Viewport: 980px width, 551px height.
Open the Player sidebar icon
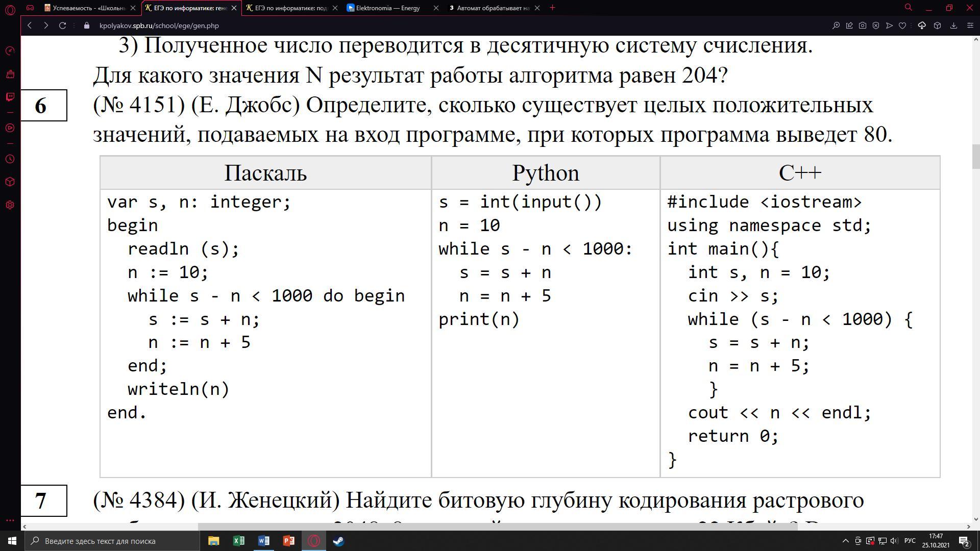tap(10, 128)
